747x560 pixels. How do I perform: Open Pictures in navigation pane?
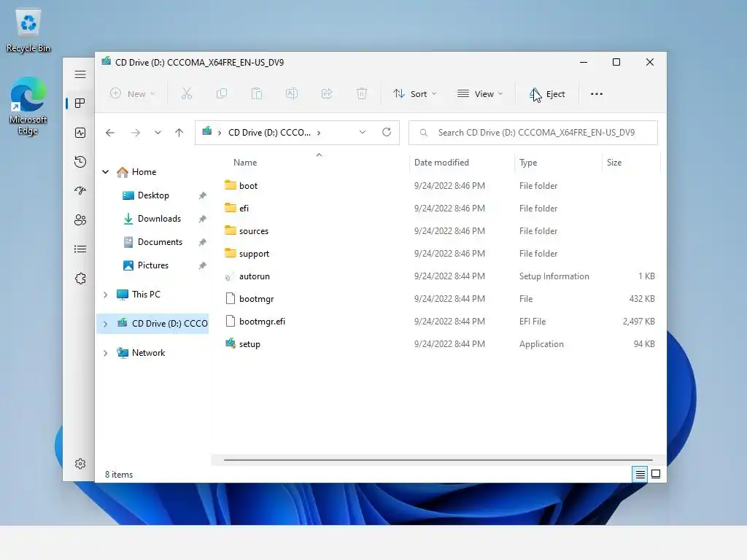tap(153, 265)
